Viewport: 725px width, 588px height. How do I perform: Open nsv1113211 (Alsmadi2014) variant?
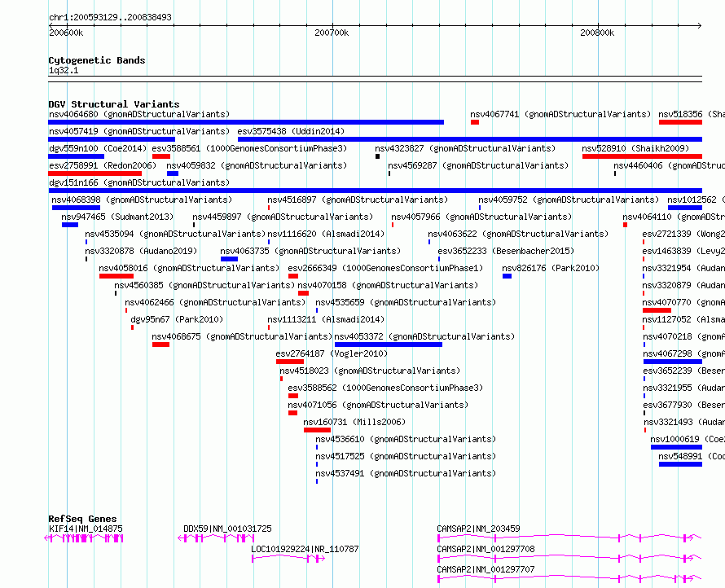pyautogui.click(x=326, y=319)
